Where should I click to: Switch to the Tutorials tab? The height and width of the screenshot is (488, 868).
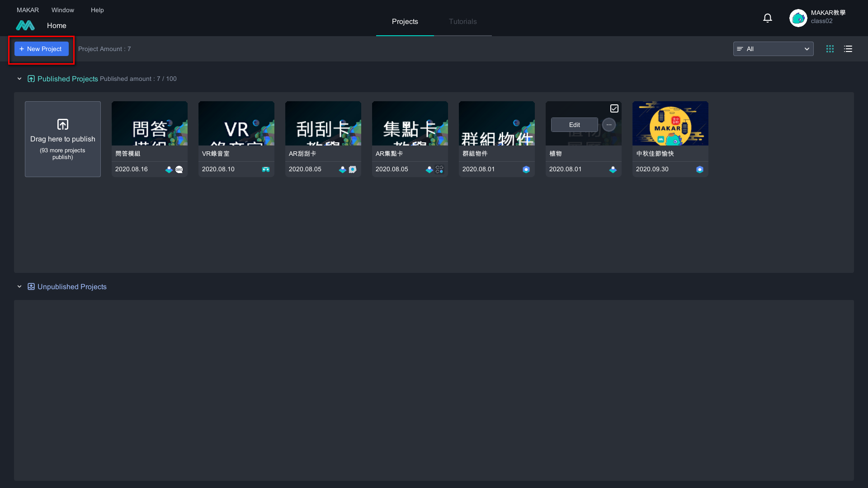[x=462, y=22]
